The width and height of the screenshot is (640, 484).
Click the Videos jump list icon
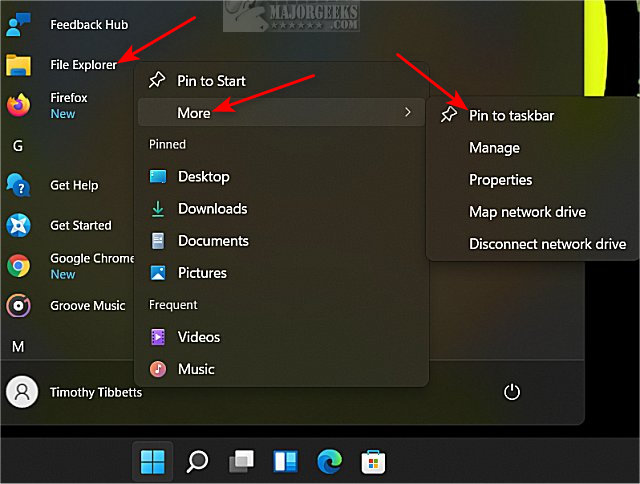click(x=158, y=337)
